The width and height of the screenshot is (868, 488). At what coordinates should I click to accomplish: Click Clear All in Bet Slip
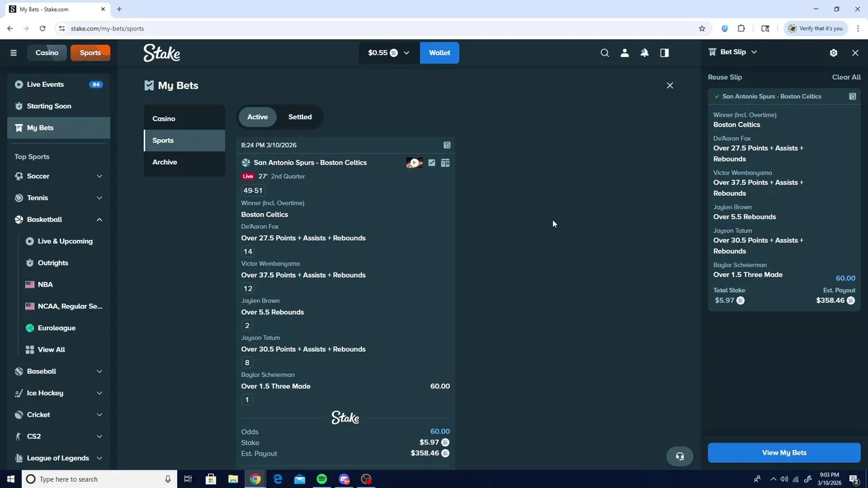point(846,77)
